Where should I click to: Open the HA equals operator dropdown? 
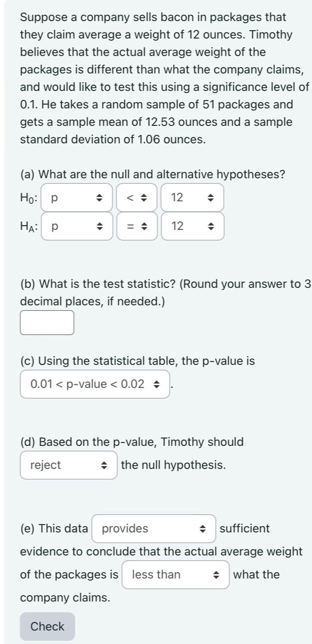point(137,226)
